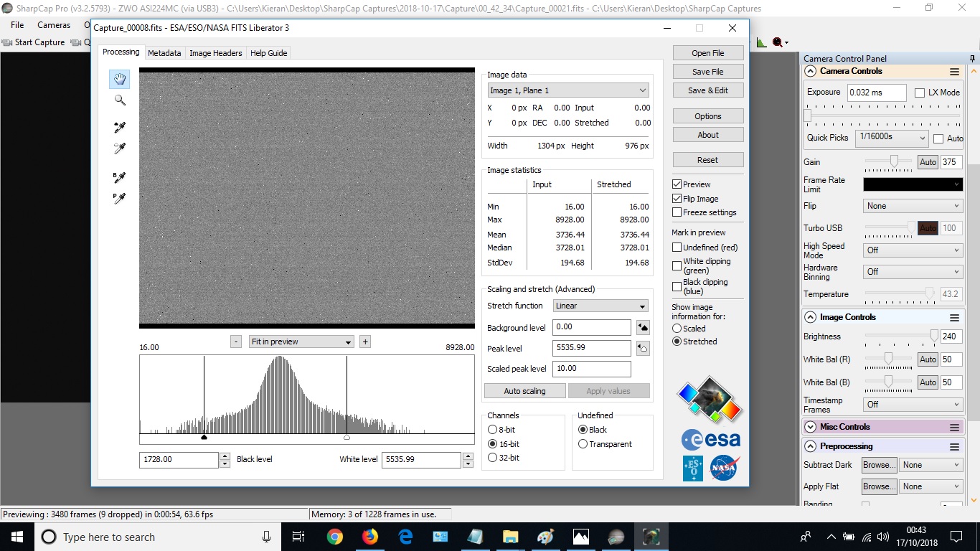Click the Gain slider
Image resolution: width=980 pixels, height=551 pixels.
click(x=888, y=161)
